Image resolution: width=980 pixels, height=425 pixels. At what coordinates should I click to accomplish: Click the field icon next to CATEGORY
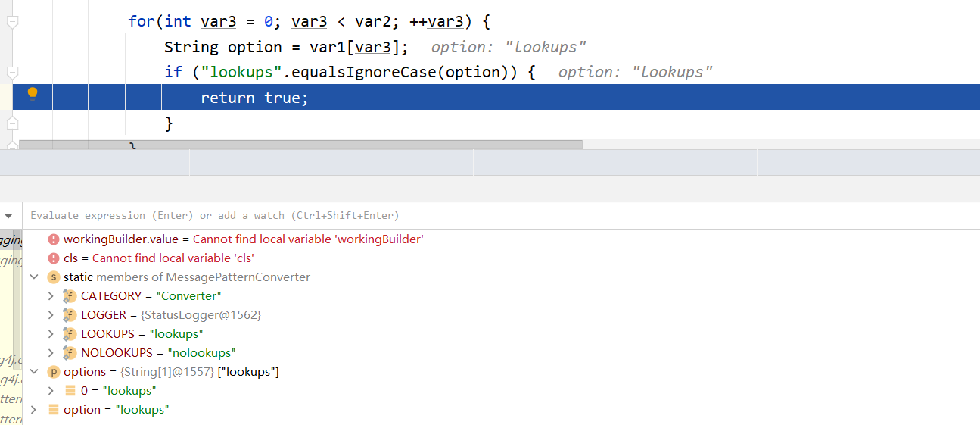point(70,296)
